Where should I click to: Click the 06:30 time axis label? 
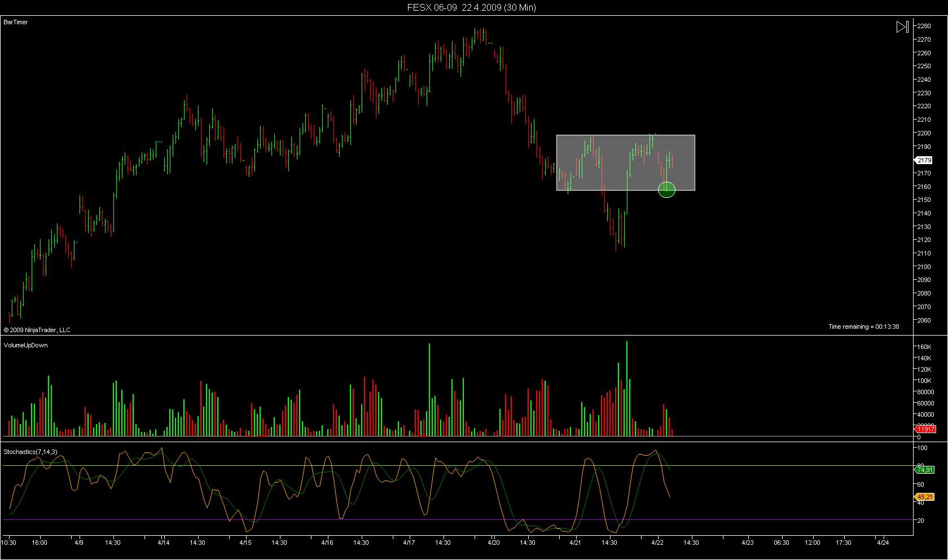tap(782, 543)
